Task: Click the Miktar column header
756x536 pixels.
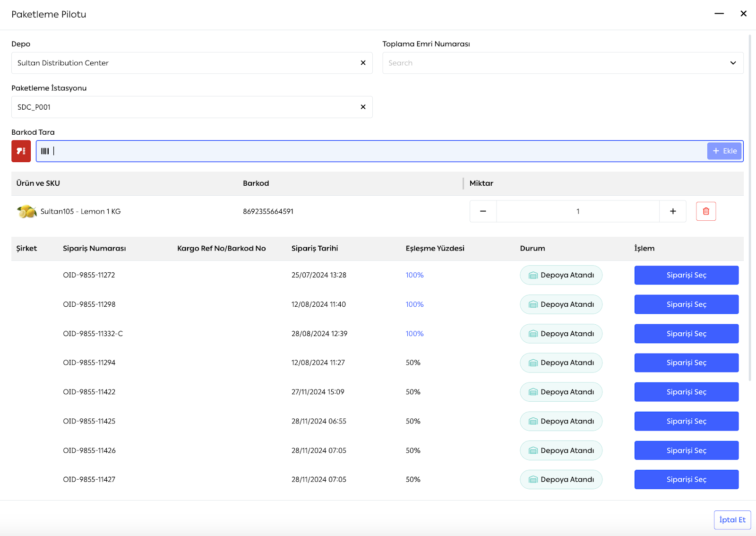Action: [x=481, y=183]
